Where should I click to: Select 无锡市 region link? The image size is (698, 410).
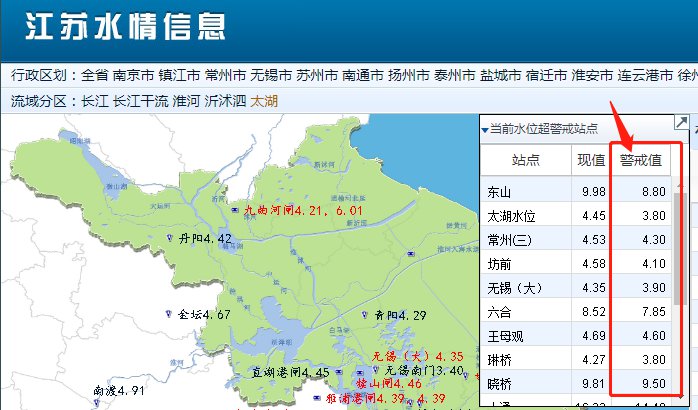[271, 75]
